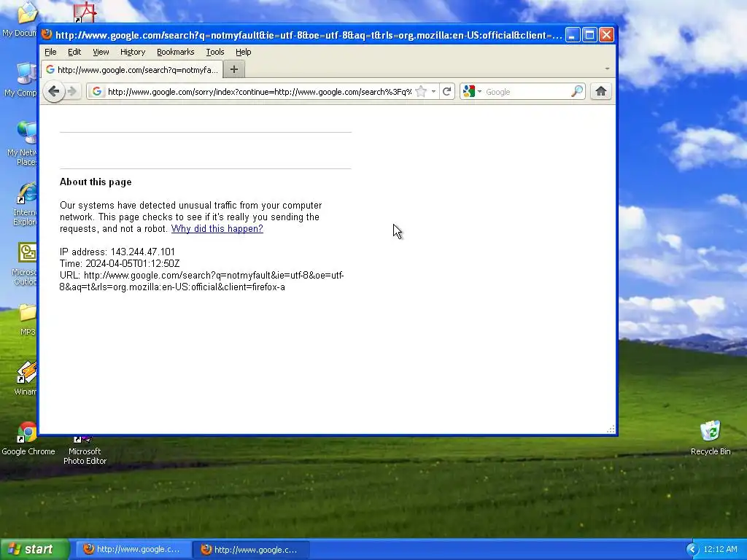Open the list all tabs dropdown
The width and height of the screenshot is (747, 560).
click(607, 69)
